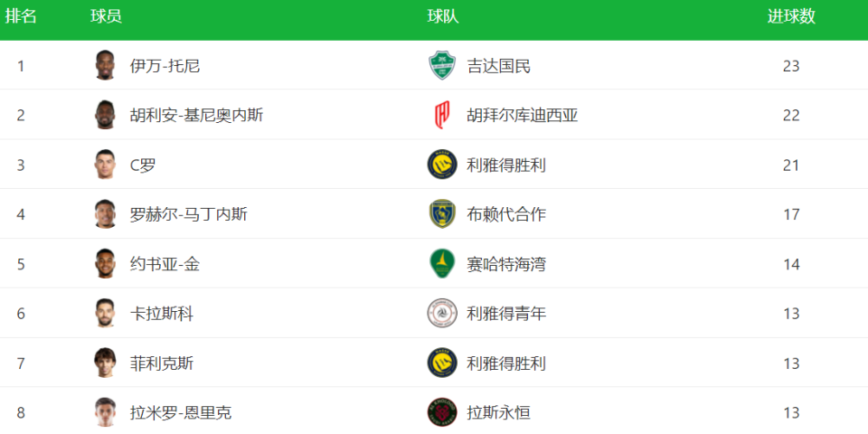
Task: Open team link 赛哈特海湾
Action: pos(506,264)
